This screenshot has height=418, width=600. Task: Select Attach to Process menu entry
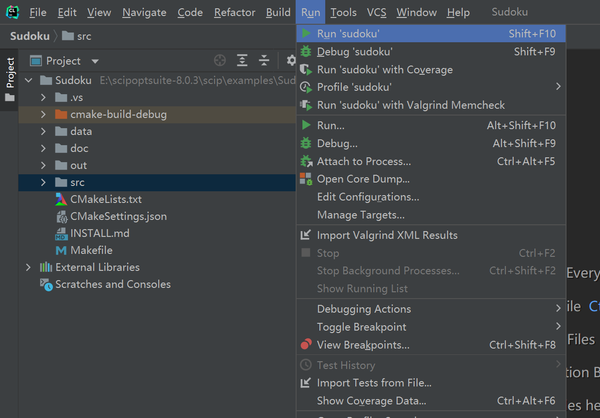tap(364, 161)
